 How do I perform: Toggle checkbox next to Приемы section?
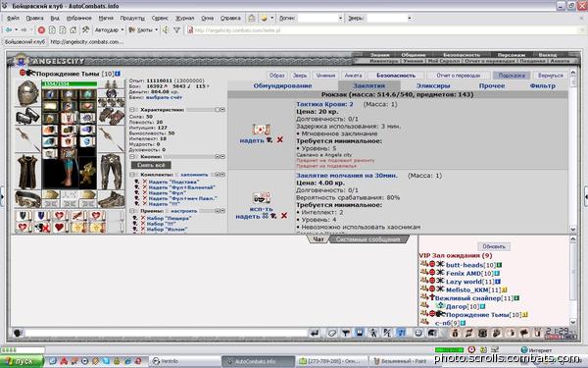pos(132,211)
